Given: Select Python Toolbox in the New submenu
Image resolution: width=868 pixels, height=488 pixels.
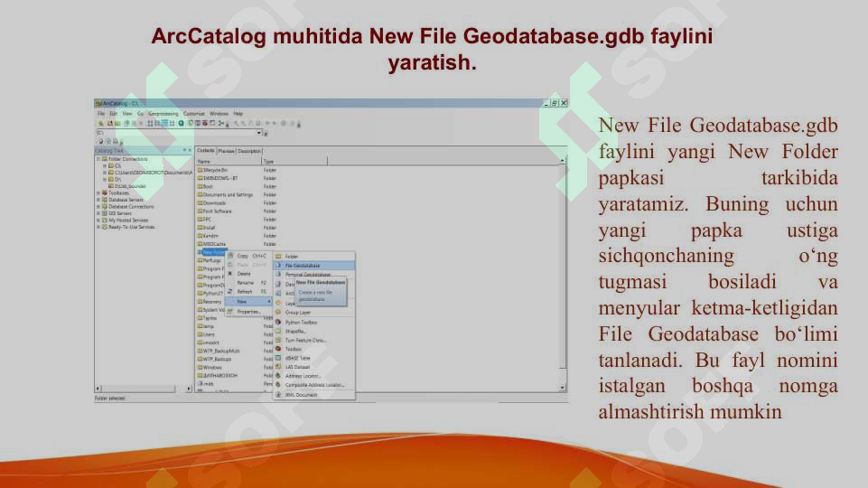Looking at the screenshot, I should pos(314,322).
